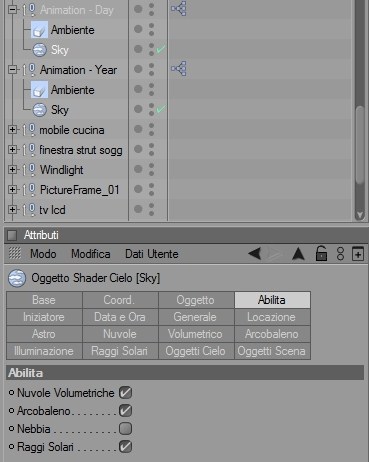Switch to the Nuvole tab
Viewport: 369px width, 462px height.
(120, 334)
